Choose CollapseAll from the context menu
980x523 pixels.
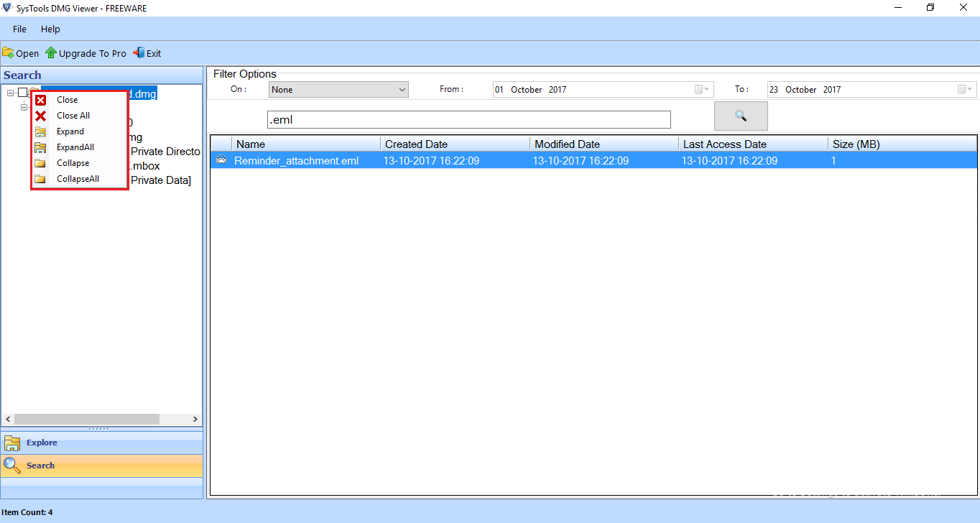coord(78,178)
